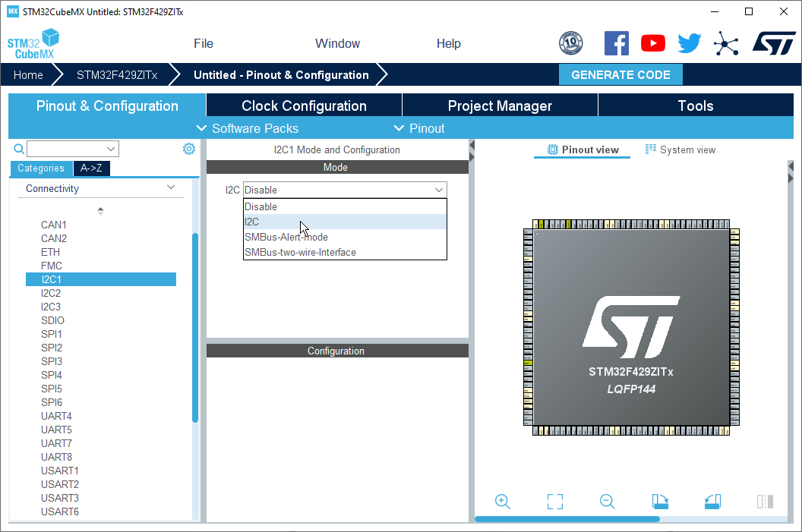
Task: Select USART1 peripheral
Action: coord(60,471)
